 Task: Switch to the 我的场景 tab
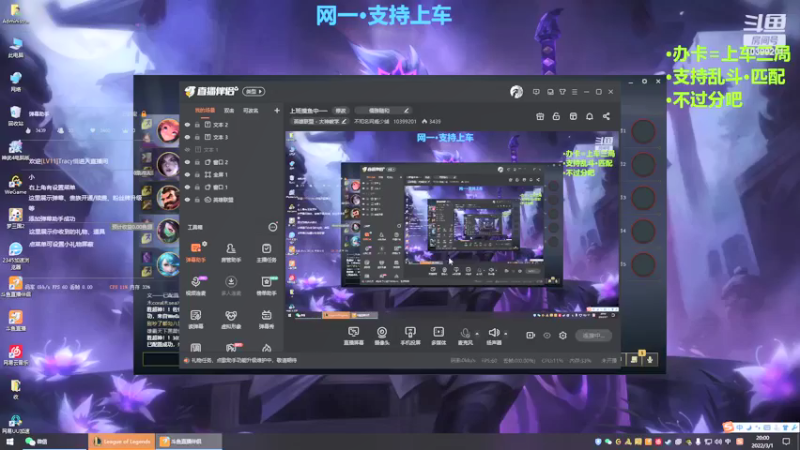pos(205,110)
